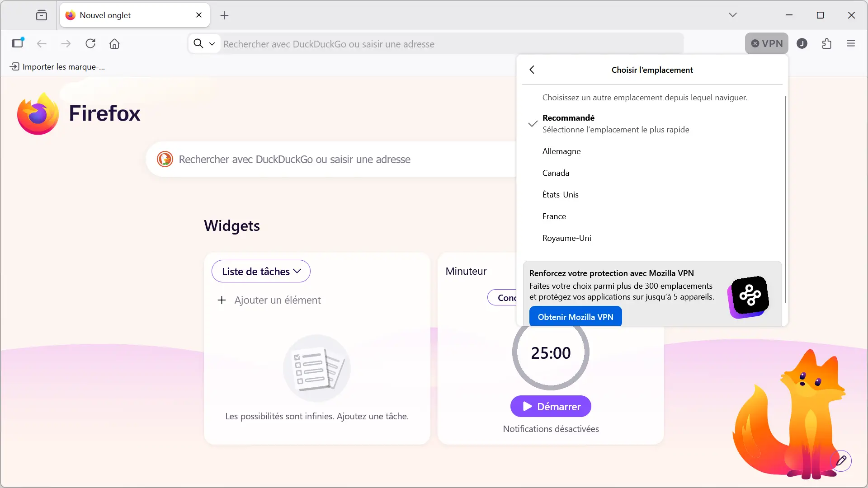Click the Choisir l'emplacement panel title
This screenshot has width=868, height=488.
[652, 70]
